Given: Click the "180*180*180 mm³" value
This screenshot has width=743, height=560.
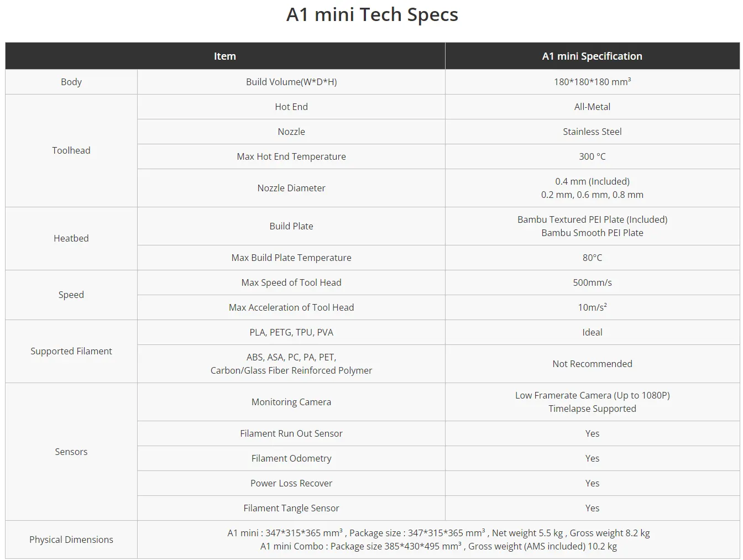Looking at the screenshot, I should [x=592, y=82].
